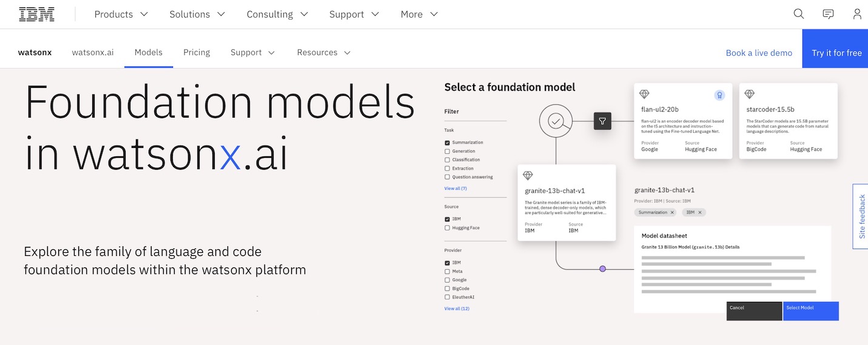This screenshot has width=868, height=345.
Task: Click the award badge on flan-ul2-20b card
Action: 719,95
